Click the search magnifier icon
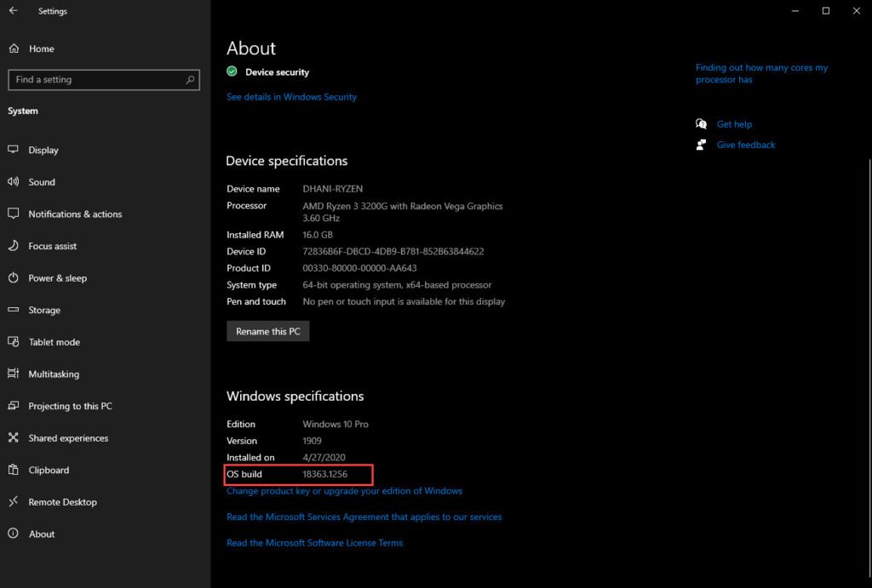Viewport: 872px width, 588px height. tap(190, 79)
